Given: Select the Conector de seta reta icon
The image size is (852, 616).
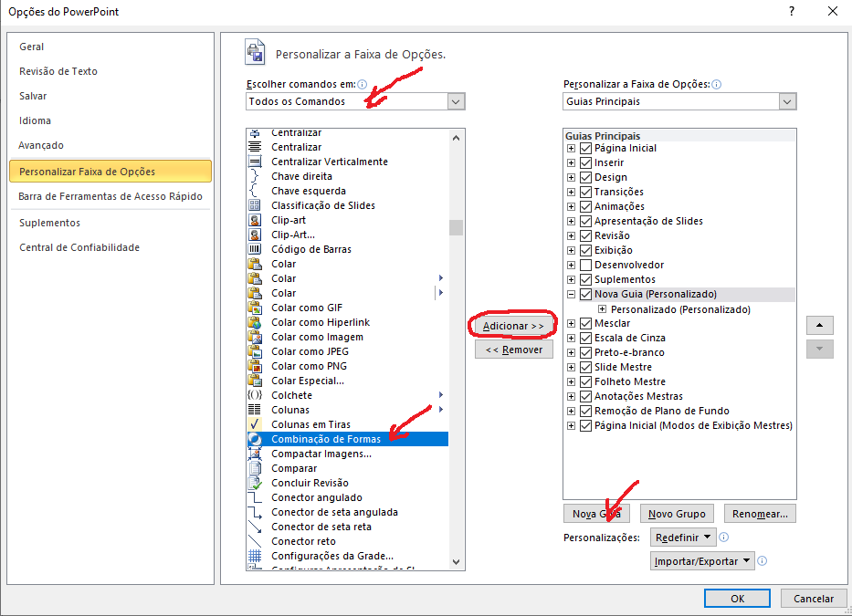Looking at the screenshot, I should 254,527.
